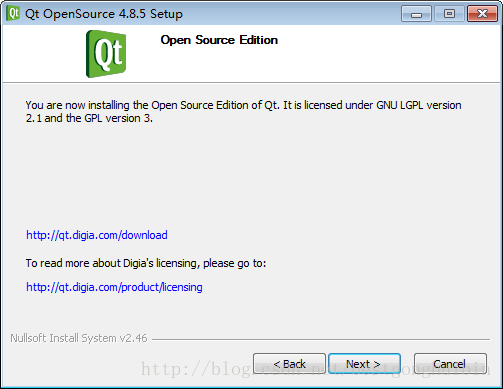Viewport: 503px width, 389px height.
Task: Maximize the Qt Setup window
Action: 449,14
